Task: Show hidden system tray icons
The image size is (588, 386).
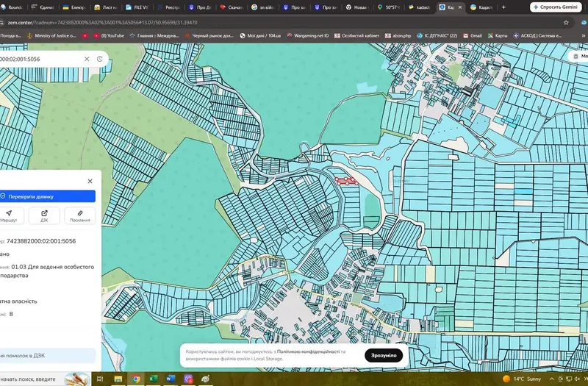Action: (552, 379)
